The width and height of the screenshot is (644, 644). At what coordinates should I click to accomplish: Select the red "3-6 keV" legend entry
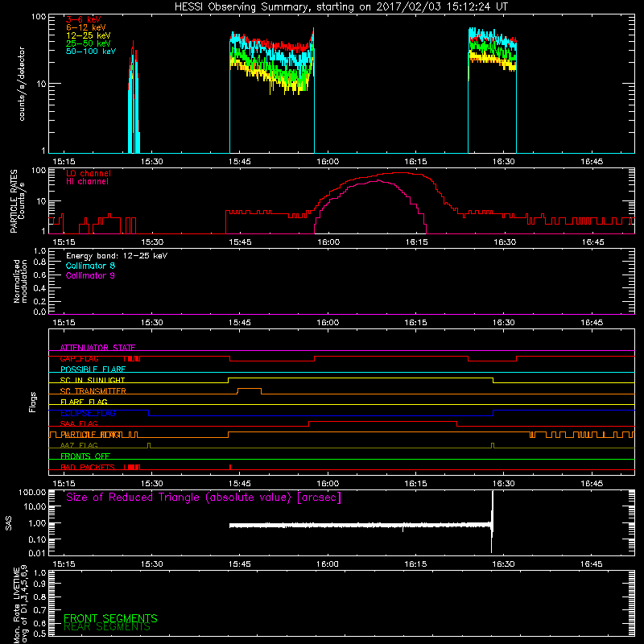[x=83, y=19]
